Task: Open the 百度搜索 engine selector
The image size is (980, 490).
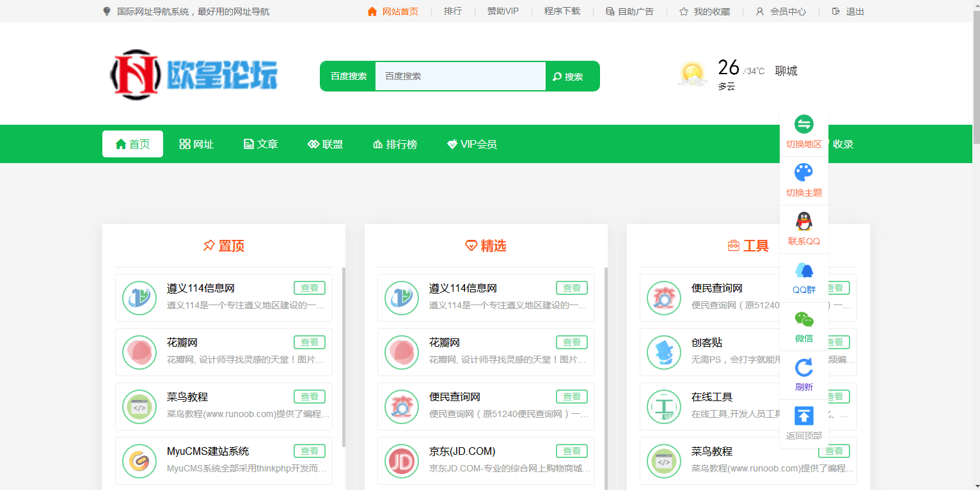Action: pos(348,77)
